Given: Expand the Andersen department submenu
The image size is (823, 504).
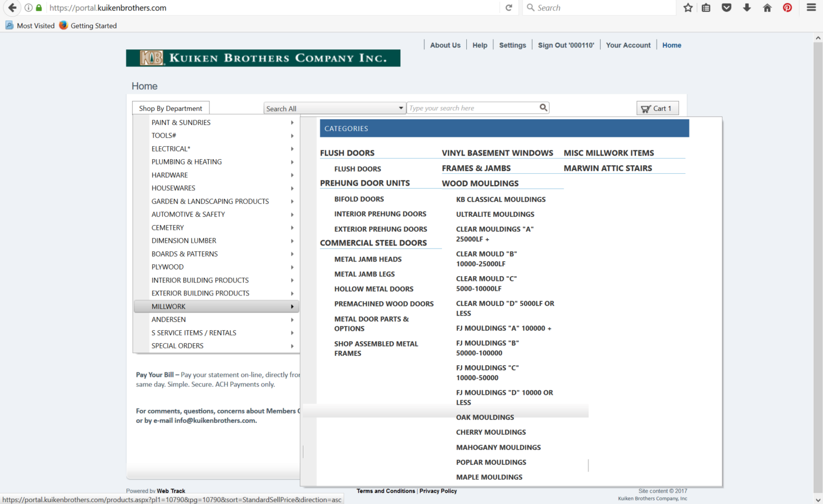Looking at the screenshot, I should (216, 320).
